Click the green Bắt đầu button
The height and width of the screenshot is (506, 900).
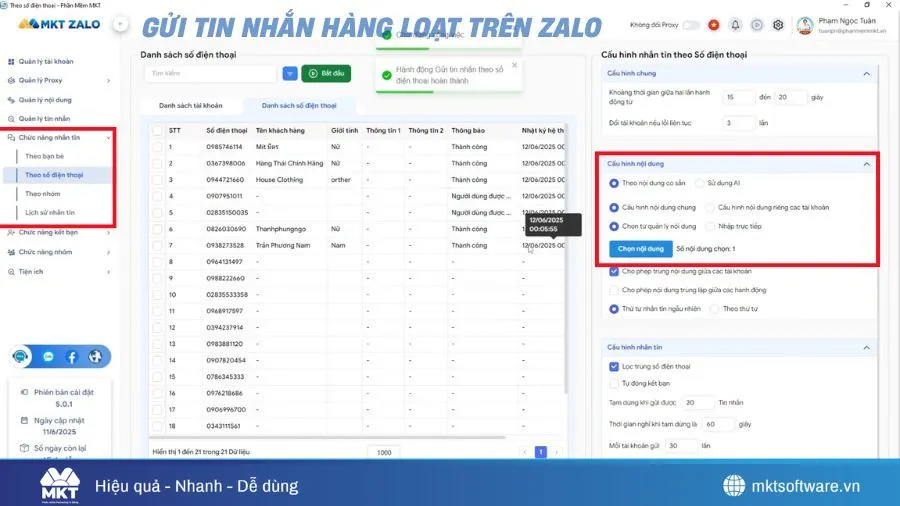(x=326, y=73)
